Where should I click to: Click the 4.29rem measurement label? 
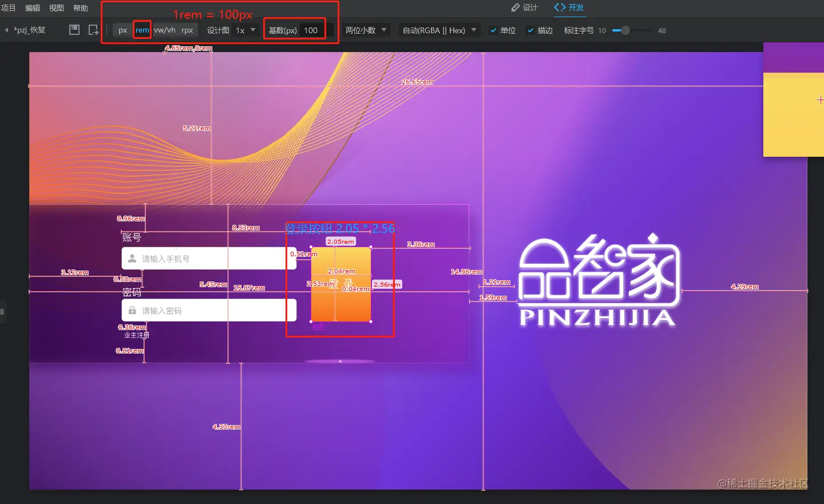click(x=744, y=287)
